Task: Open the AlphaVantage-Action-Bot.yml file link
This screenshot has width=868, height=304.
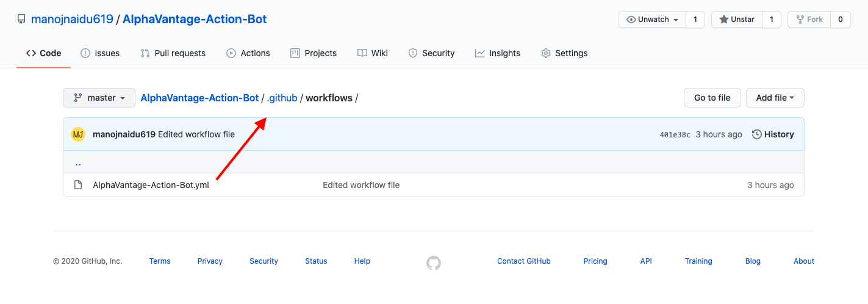Action: (151, 185)
